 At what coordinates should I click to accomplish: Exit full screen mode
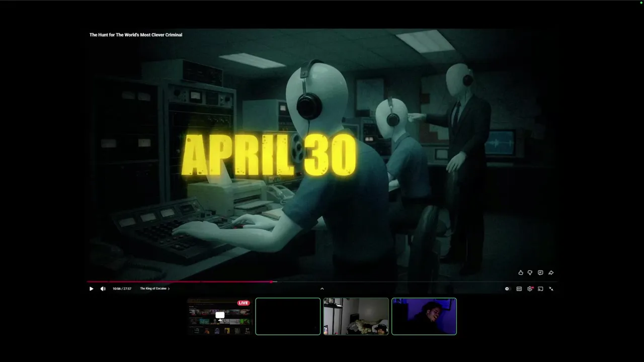click(x=551, y=289)
